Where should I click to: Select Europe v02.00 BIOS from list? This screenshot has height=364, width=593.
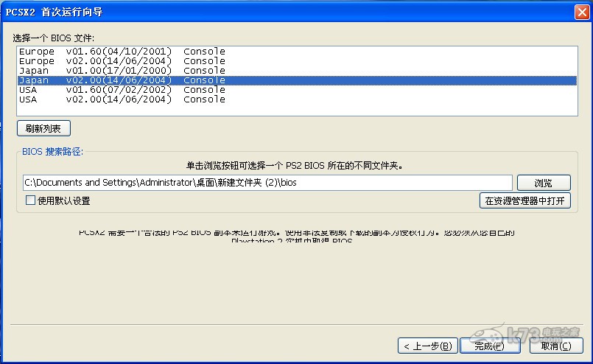[122, 61]
